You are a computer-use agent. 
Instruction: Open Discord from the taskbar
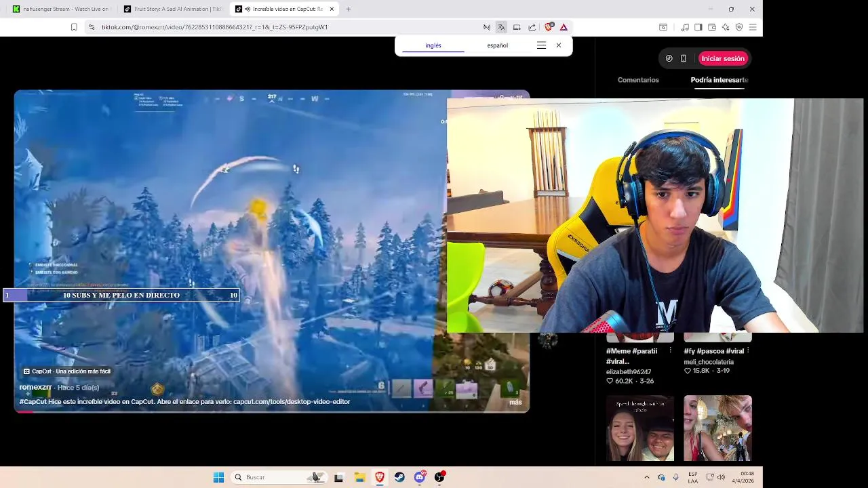[420, 477]
